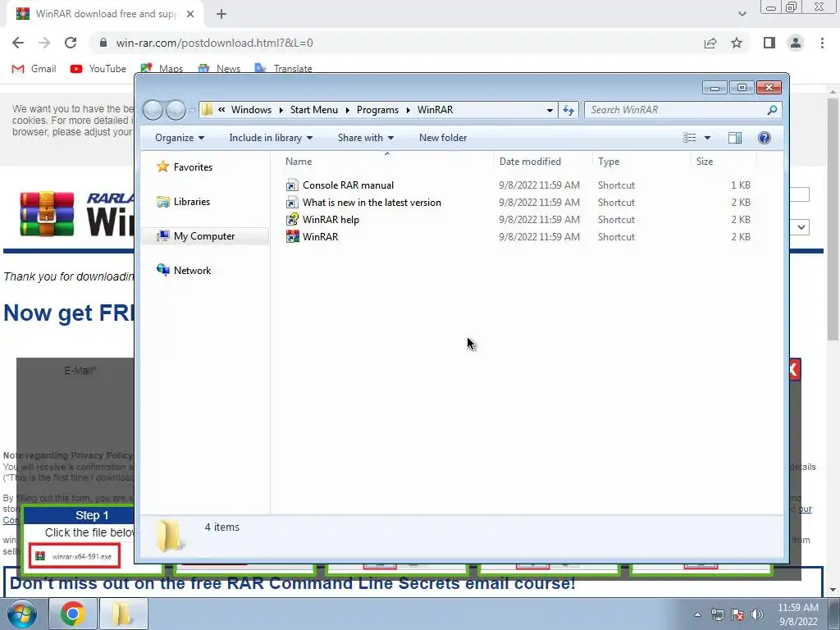
Task: Open the Action Center flag tray icon
Action: click(x=737, y=614)
